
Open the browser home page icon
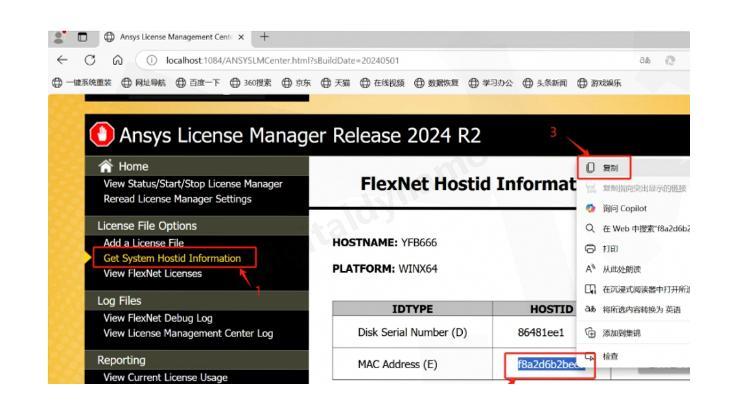coord(118,60)
